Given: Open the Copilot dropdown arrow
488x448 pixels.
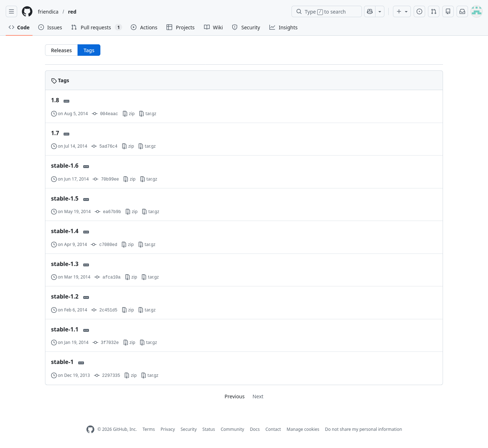Looking at the screenshot, I should 380,11.
